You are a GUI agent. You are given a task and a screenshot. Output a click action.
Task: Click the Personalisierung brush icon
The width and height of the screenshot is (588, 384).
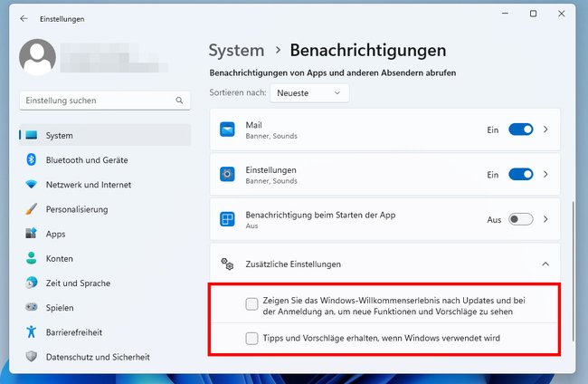pyautogui.click(x=32, y=209)
